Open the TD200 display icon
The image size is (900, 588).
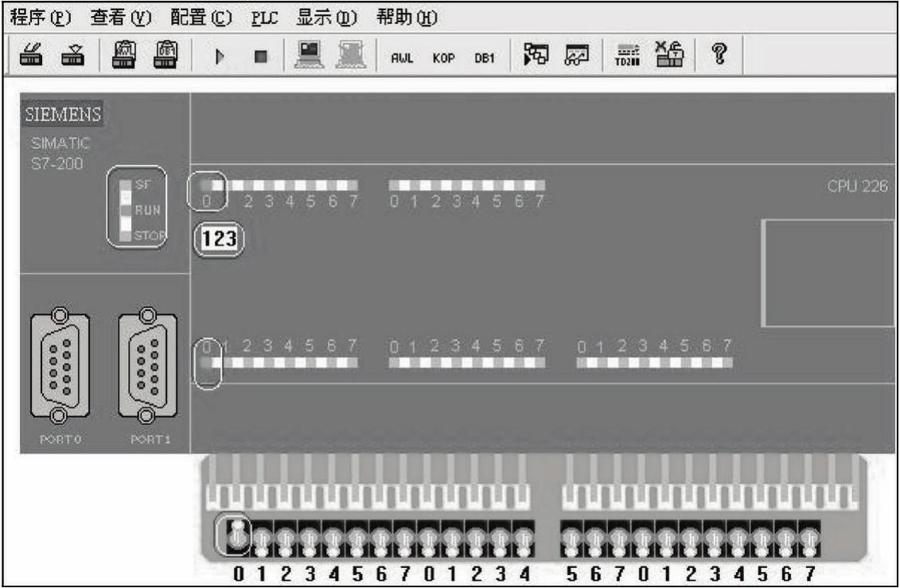(x=627, y=55)
